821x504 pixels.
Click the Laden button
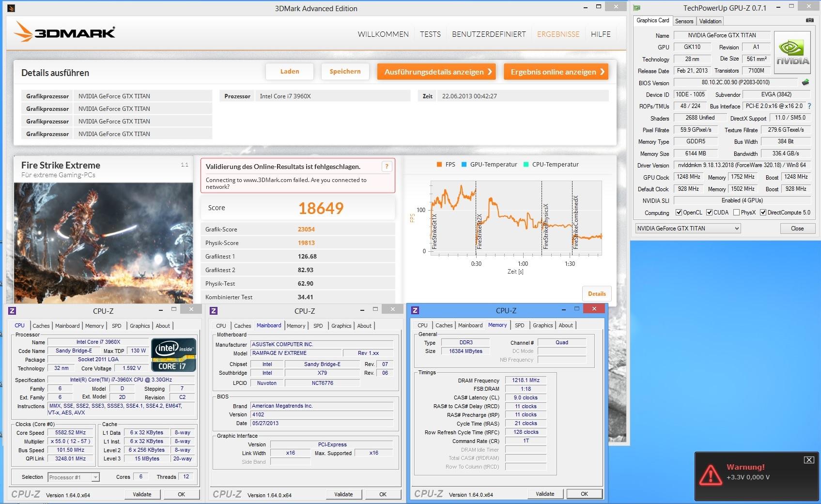(290, 72)
